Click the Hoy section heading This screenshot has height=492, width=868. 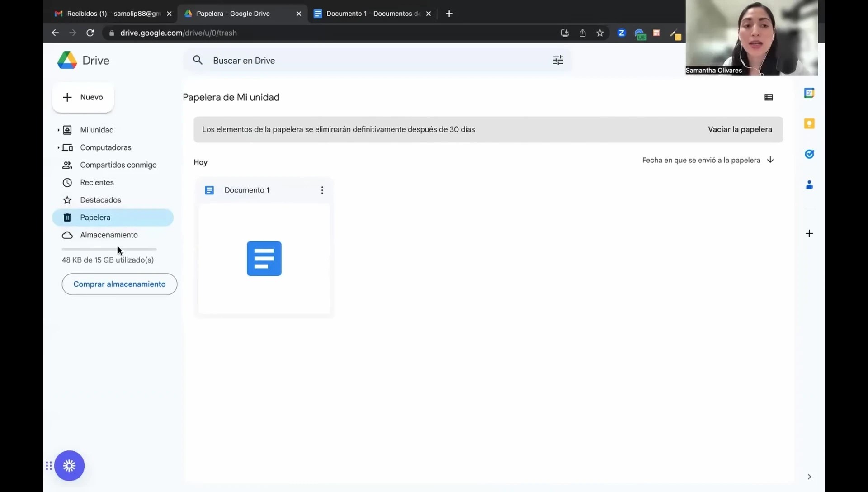pos(201,162)
